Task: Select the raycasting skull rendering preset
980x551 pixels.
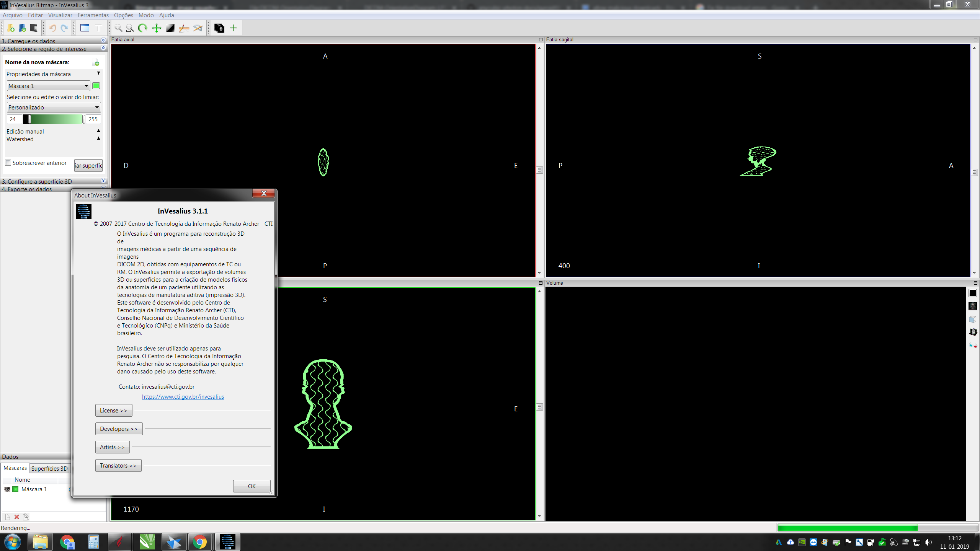Action: pos(973,306)
